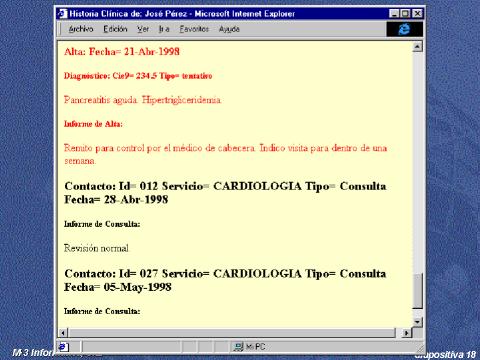Image resolution: width=480 pixels, height=360 pixels.
Task: Open the Ver menu
Action: pos(143,29)
